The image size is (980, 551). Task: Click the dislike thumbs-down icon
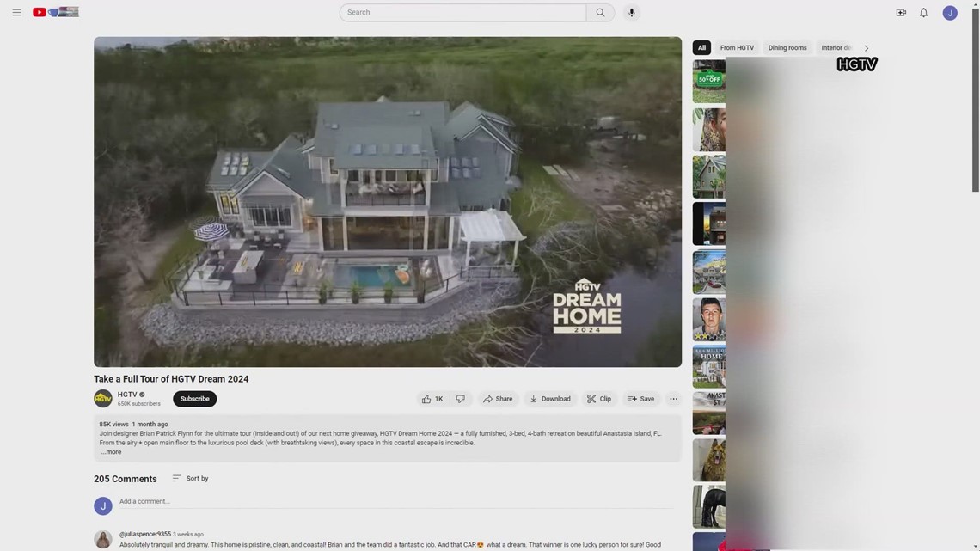[x=460, y=399]
